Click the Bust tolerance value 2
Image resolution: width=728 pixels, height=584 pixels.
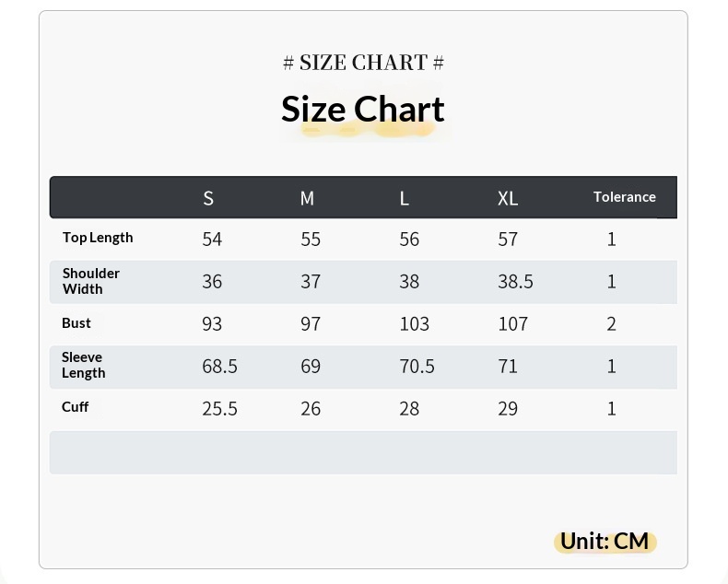tap(611, 324)
